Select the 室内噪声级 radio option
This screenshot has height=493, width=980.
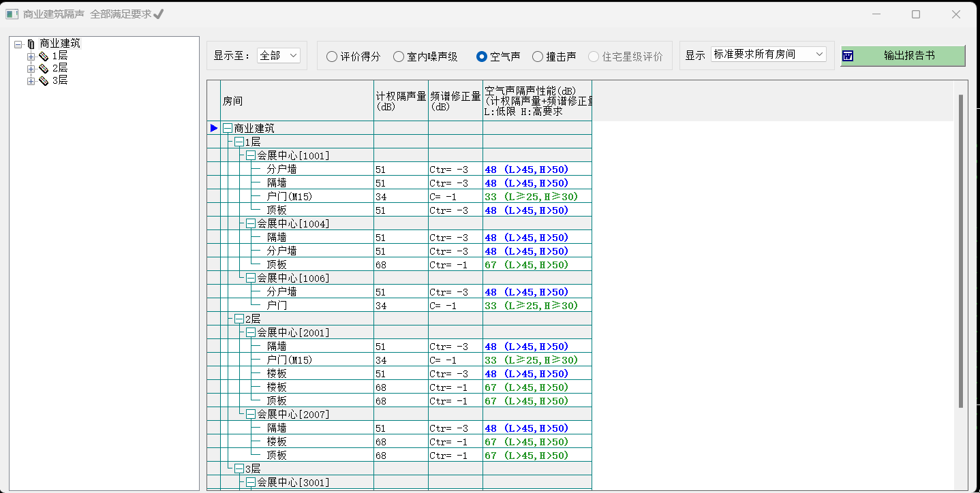pyautogui.click(x=399, y=57)
